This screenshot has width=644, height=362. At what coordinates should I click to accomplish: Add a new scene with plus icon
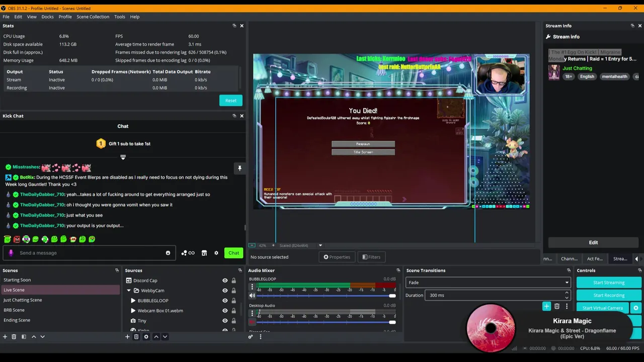[5, 337]
